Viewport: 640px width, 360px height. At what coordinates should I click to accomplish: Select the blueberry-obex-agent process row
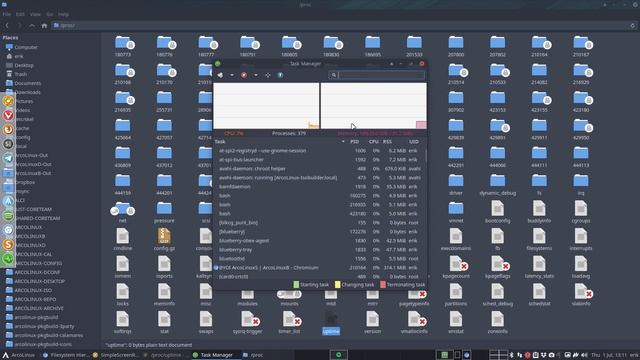click(x=319, y=240)
